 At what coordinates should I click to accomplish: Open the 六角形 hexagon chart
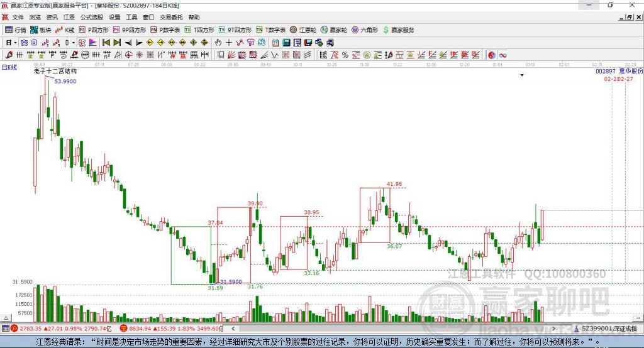[x=365, y=30]
